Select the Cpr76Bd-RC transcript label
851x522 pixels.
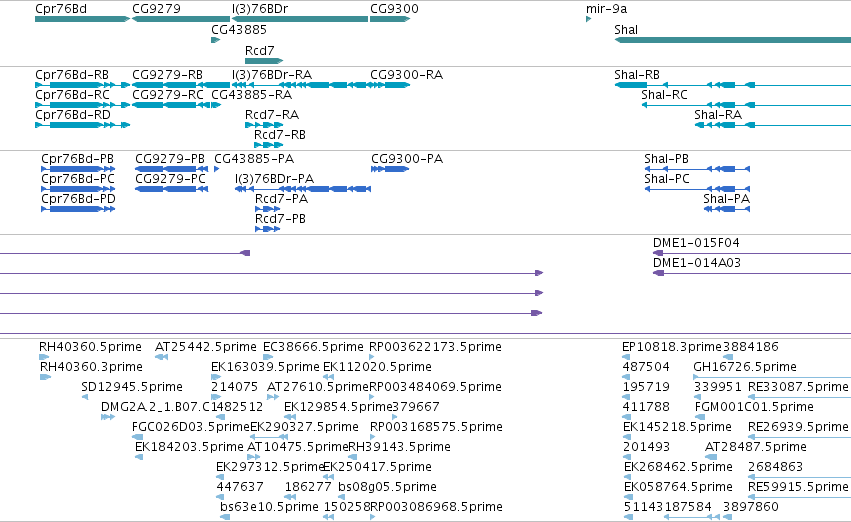pyautogui.click(x=72, y=94)
